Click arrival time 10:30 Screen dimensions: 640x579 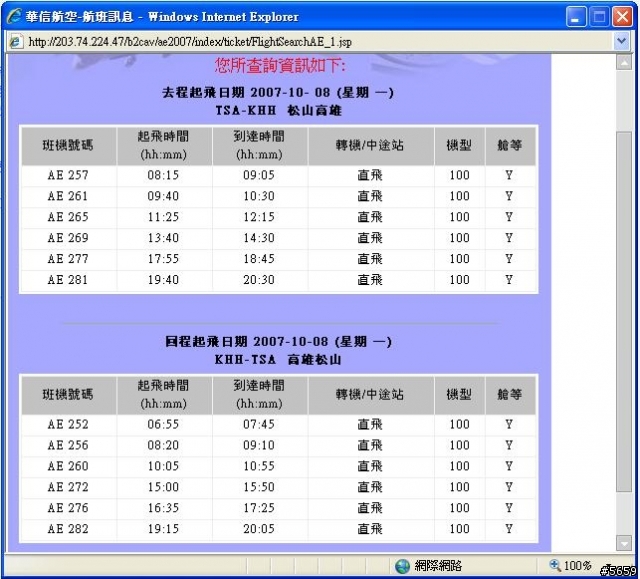pos(259,196)
